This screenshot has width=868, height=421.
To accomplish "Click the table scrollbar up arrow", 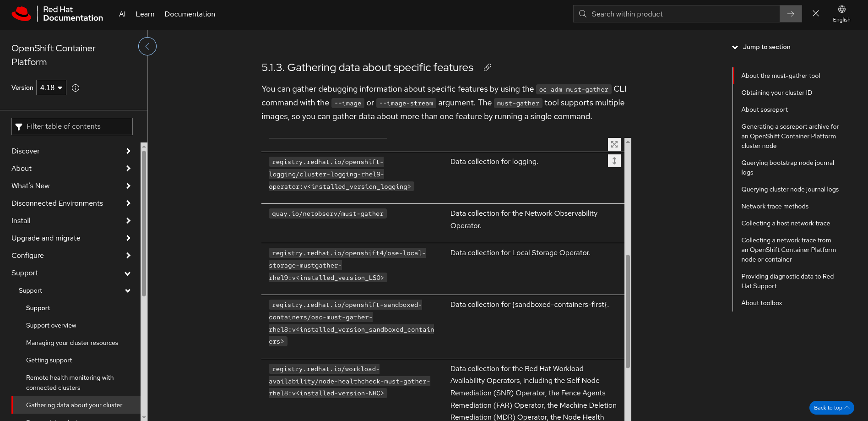I will 628,142.
